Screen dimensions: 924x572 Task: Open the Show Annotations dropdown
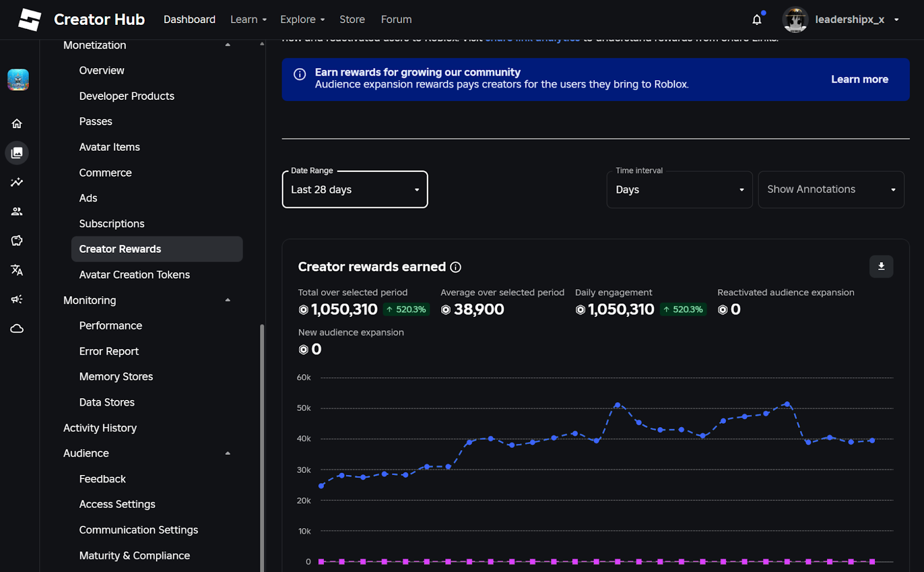pos(831,189)
